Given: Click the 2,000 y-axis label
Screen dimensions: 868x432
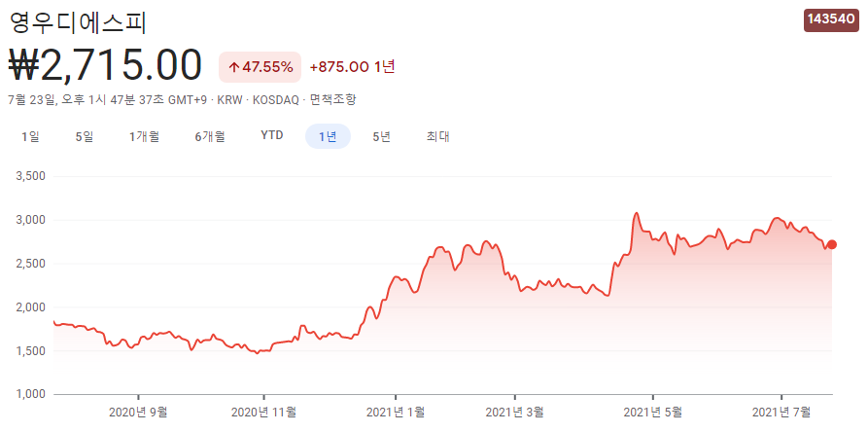Looking at the screenshot, I should click(32, 306).
